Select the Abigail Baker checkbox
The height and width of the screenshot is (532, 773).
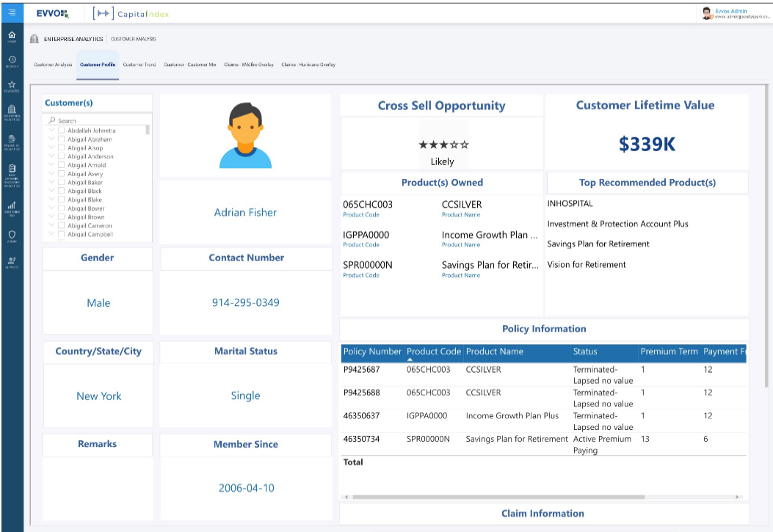point(62,183)
